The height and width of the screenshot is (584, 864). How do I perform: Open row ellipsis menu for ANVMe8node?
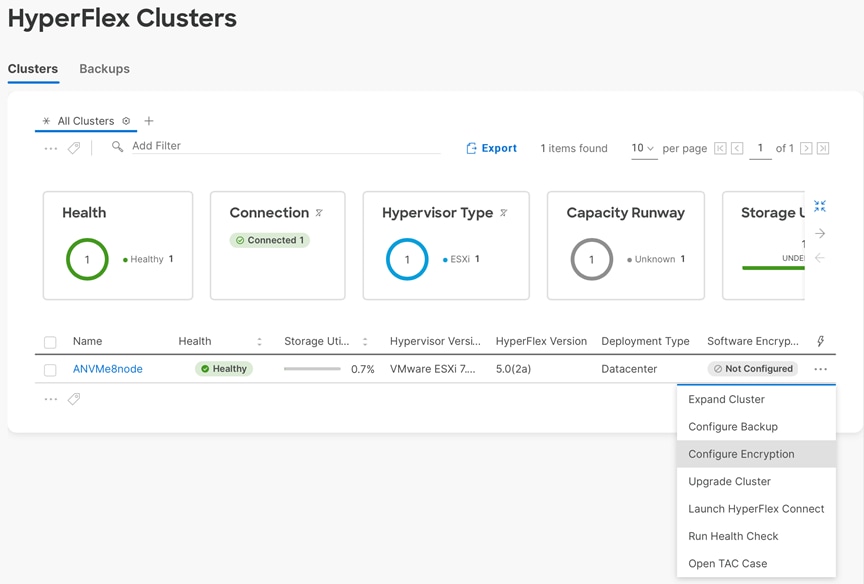coord(820,369)
